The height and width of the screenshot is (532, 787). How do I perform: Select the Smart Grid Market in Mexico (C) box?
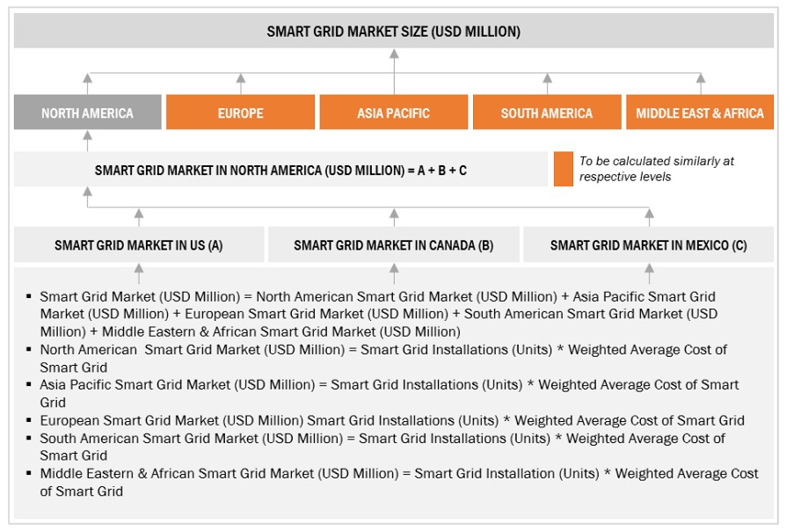point(648,245)
